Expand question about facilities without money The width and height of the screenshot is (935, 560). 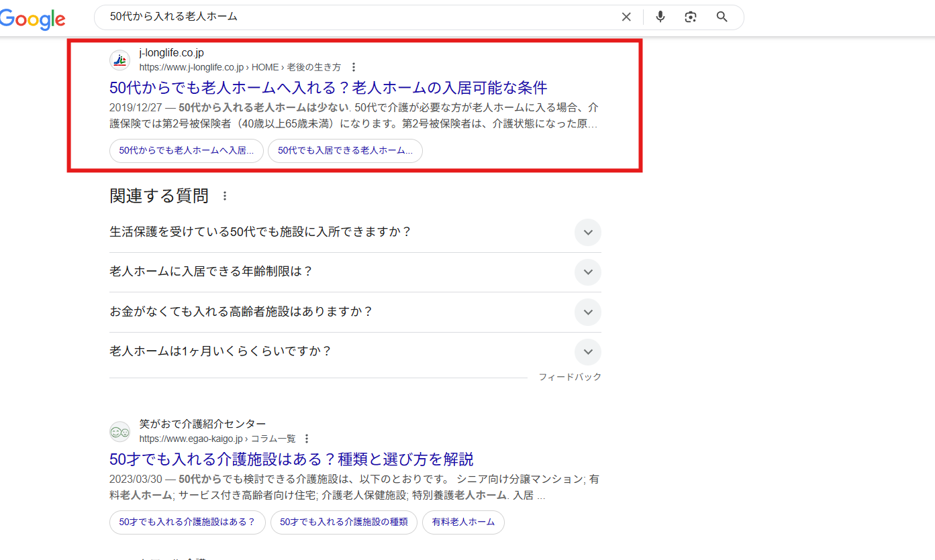coord(587,312)
